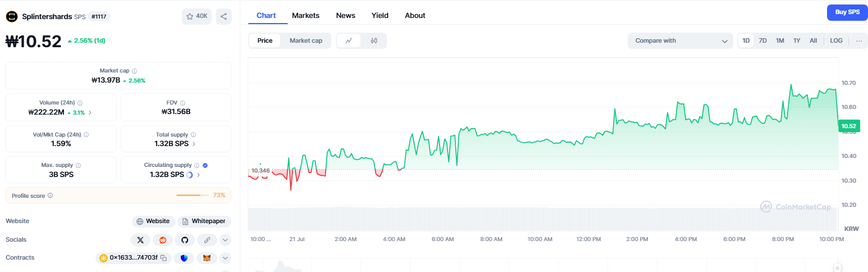Open the X (Twitter) social link
The image size is (868, 272).
coord(140,240)
